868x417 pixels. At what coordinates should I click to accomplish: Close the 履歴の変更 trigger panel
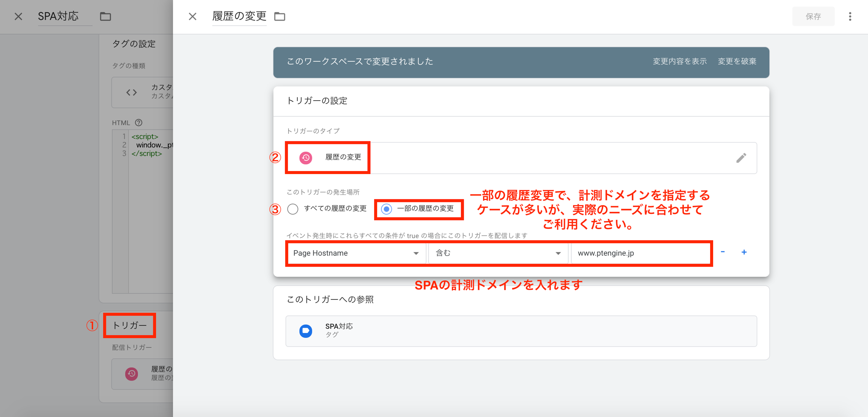193,17
